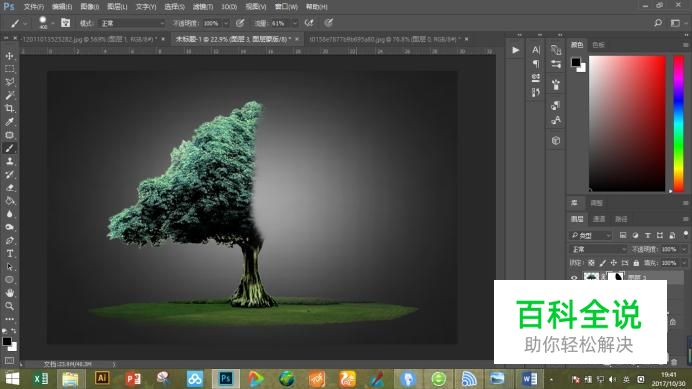Open the 滤镜 (Filter) menu

pos(203,7)
